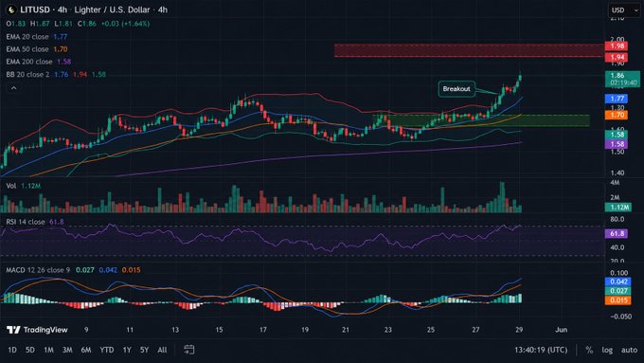
Task: Click the 1.86 current price label
Action: tap(622, 79)
